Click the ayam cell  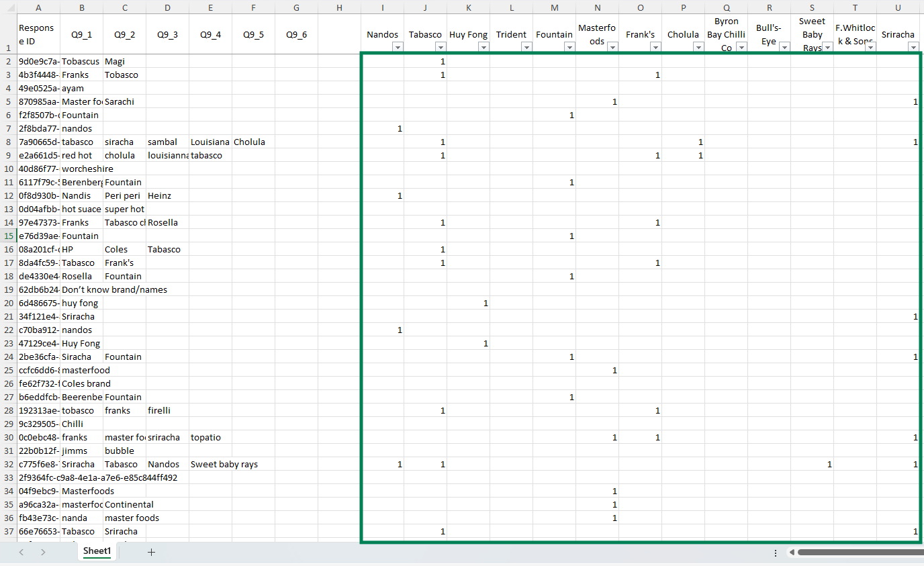coord(81,88)
